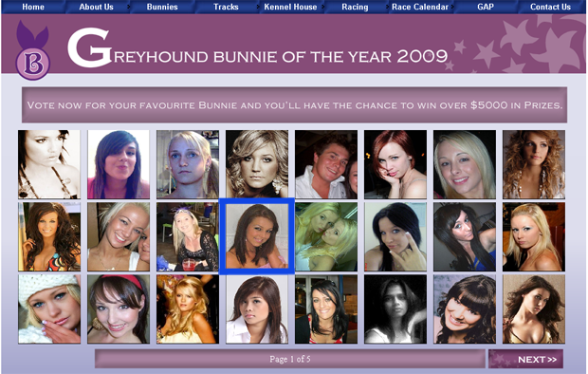Select the blue-highlighted contestant photo

click(257, 236)
